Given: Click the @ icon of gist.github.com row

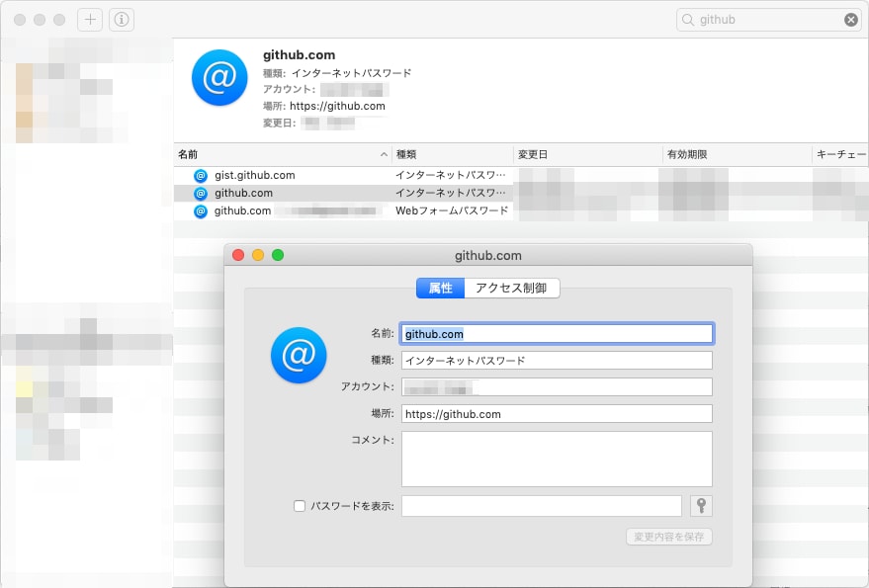Looking at the screenshot, I should tap(201, 176).
